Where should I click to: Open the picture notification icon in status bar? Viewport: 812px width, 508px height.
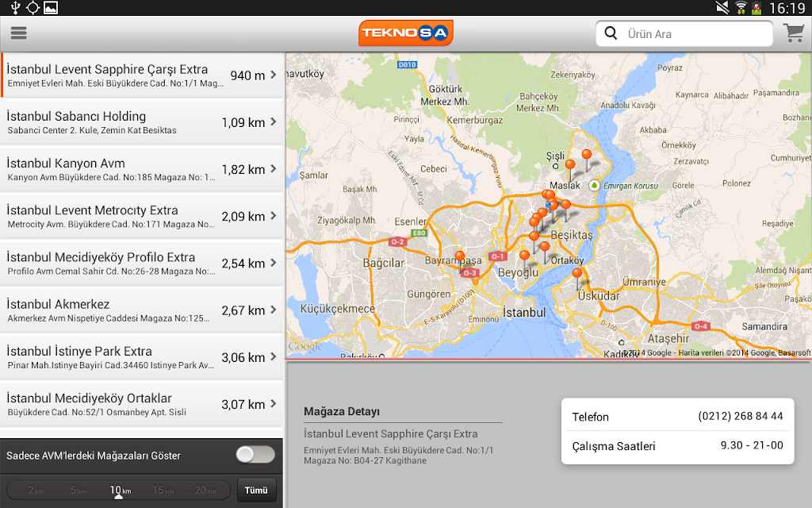51,7
